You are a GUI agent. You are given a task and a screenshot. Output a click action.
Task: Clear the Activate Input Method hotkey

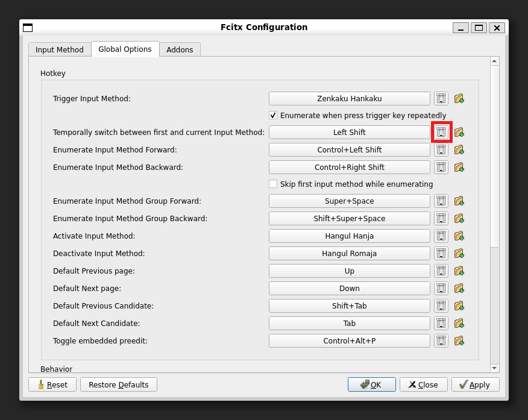441,236
